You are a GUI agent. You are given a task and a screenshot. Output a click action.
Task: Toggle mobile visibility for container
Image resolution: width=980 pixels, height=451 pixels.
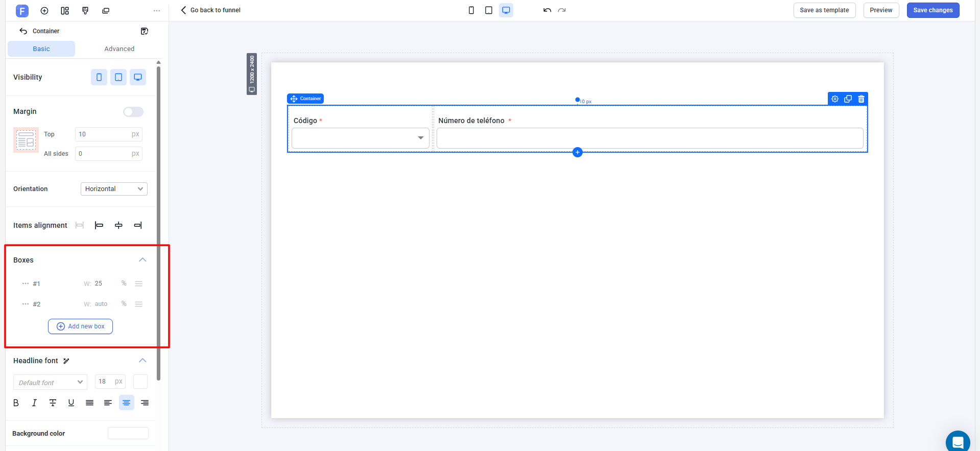pos(99,77)
